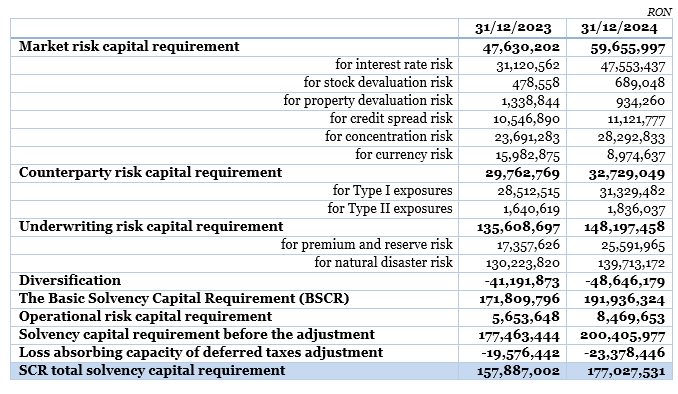Click the Underwriting risk capital requirement label

point(151,227)
